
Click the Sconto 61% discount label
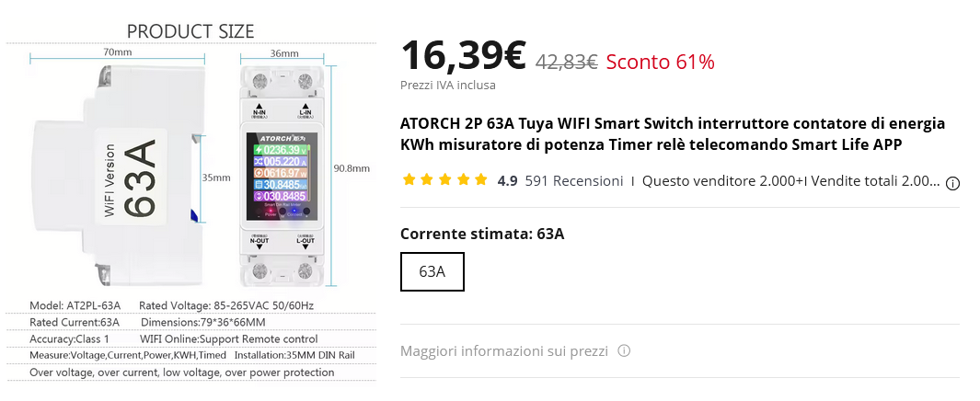pos(660,63)
